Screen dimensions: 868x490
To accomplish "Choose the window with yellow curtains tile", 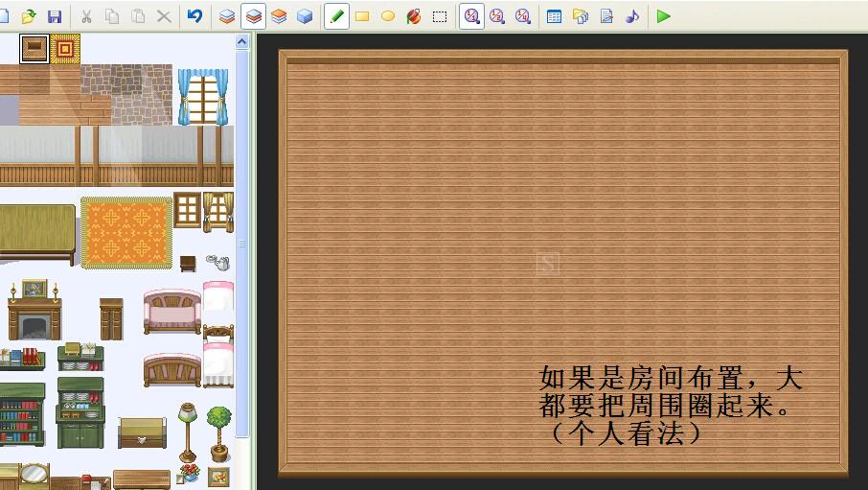I will coord(218,212).
